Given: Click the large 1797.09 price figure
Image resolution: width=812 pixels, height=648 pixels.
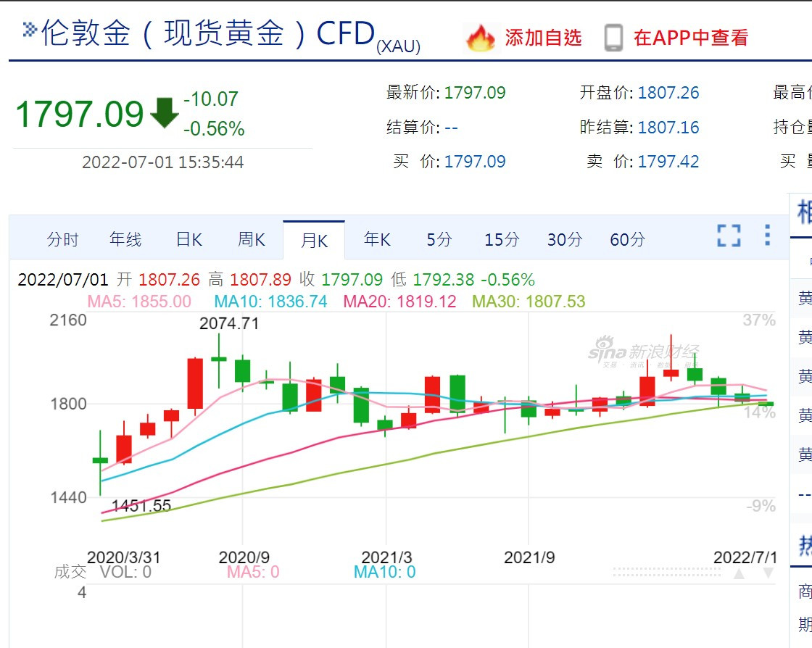Looking at the screenshot, I should [x=79, y=114].
